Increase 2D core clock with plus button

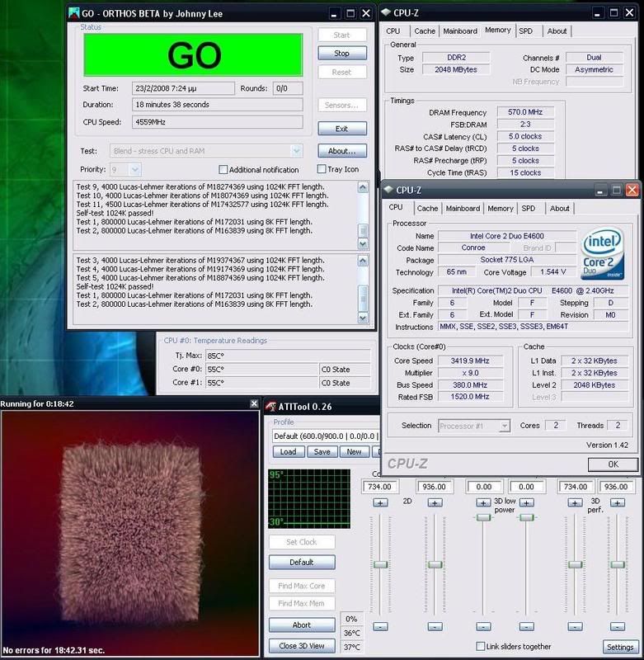click(380, 502)
